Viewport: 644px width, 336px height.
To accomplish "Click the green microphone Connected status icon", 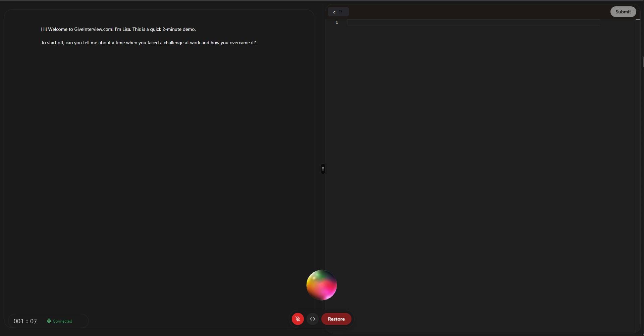I will [x=49, y=321].
